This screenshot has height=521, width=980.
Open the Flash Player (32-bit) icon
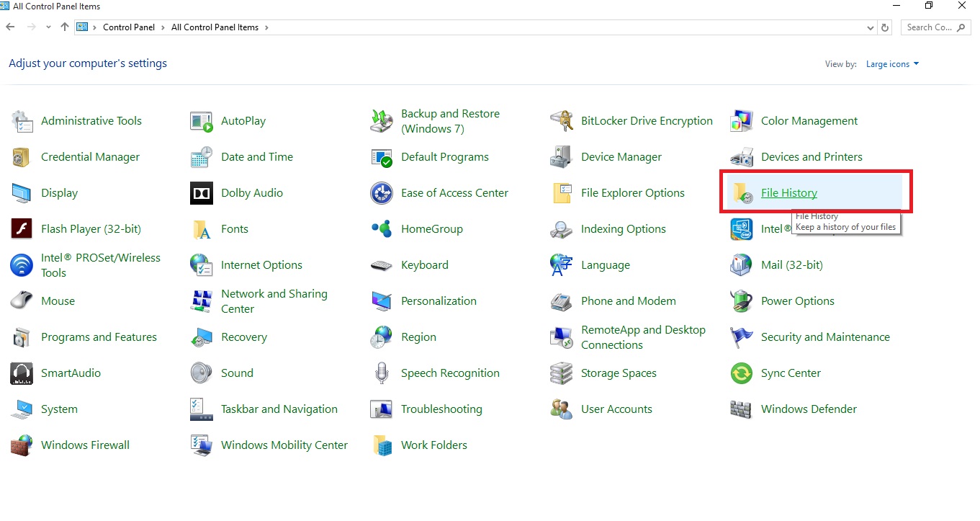click(22, 229)
